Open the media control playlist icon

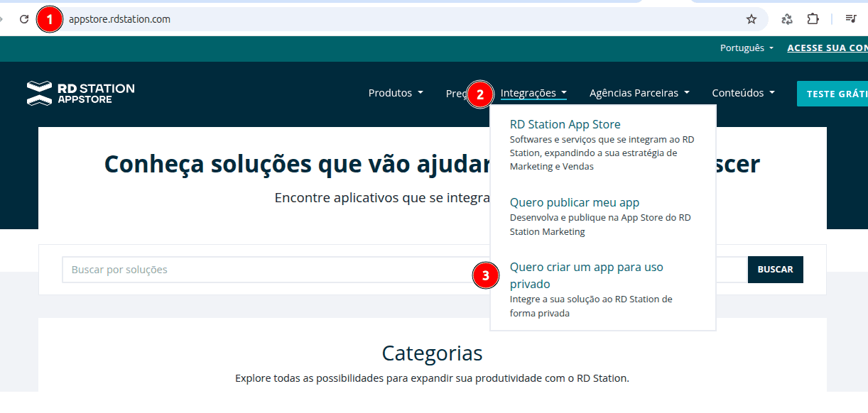(x=850, y=19)
